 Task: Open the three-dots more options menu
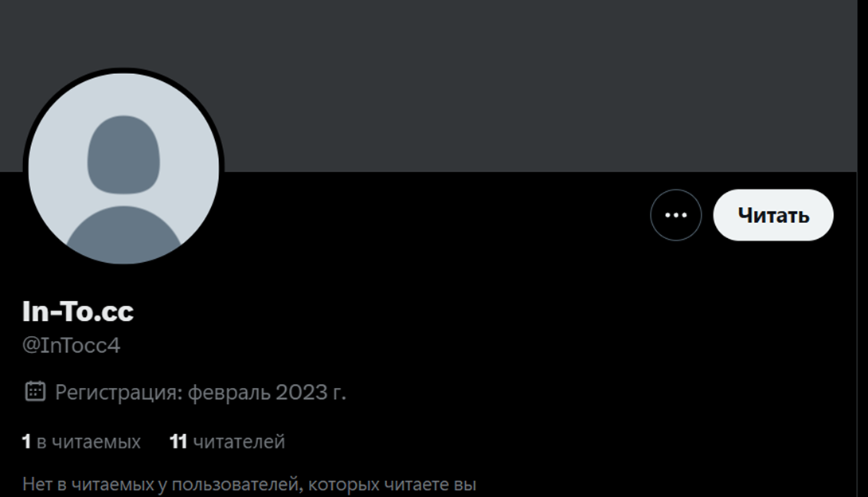(675, 215)
